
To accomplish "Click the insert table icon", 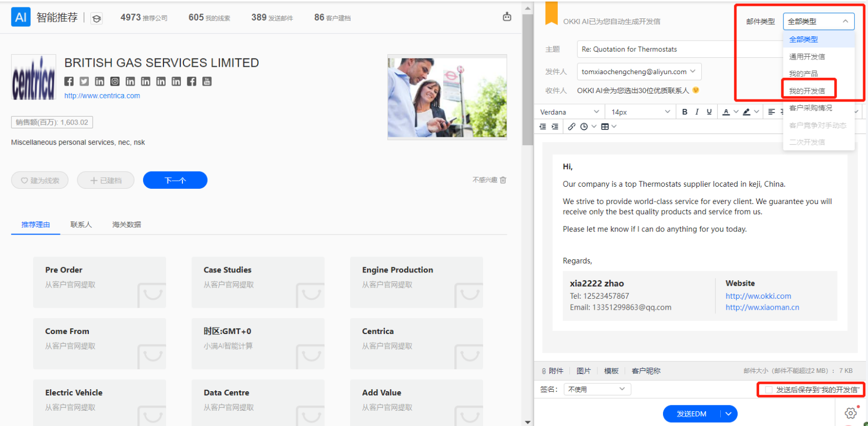I will 605,127.
